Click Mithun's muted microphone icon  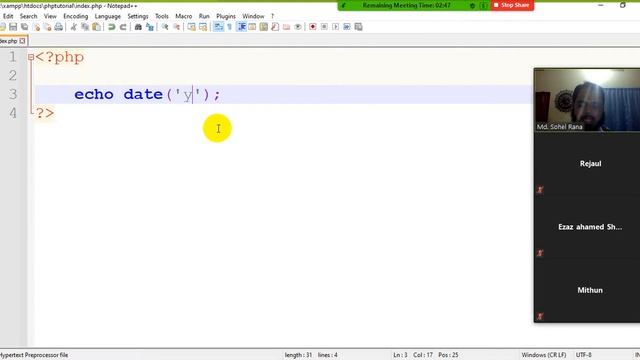540,316
